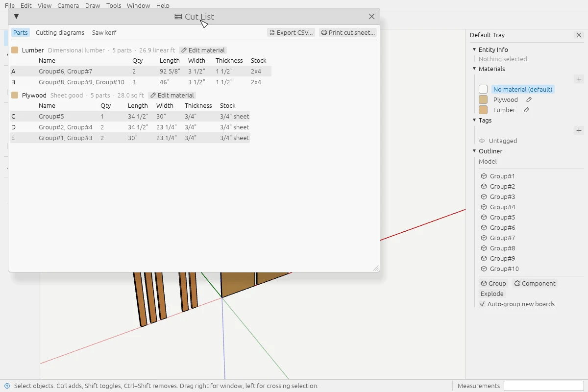Open the Cut List triangle dropdown menu
This screenshot has width=588, height=392.
point(16,16)
